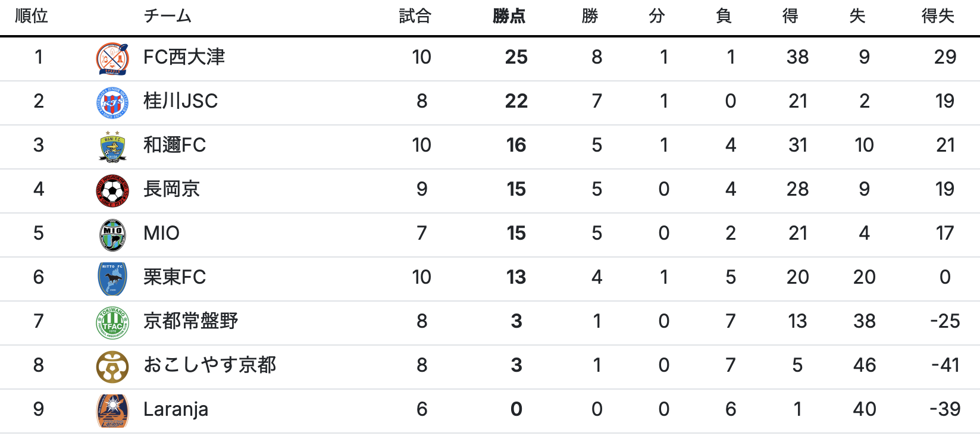This screenshot has width=980, height=439.
Task: Sort by 勝点 column header
Action: 509,16
